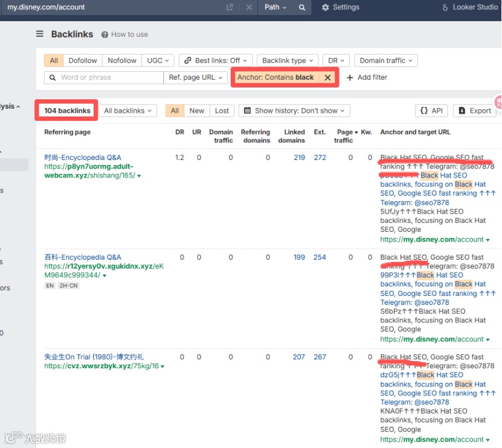
Task: Open the Domain traffic filter dropdown
Action: pyautogui.click(x=386, y=60)
